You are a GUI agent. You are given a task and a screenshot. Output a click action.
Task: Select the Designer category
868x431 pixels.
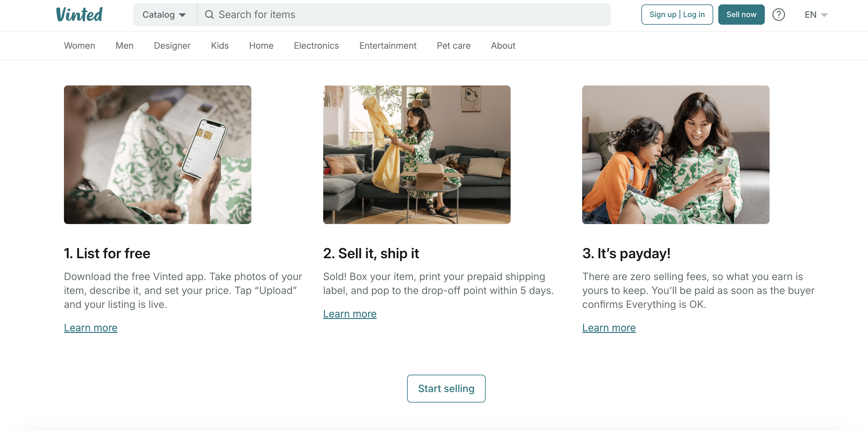tap(172, 46)
